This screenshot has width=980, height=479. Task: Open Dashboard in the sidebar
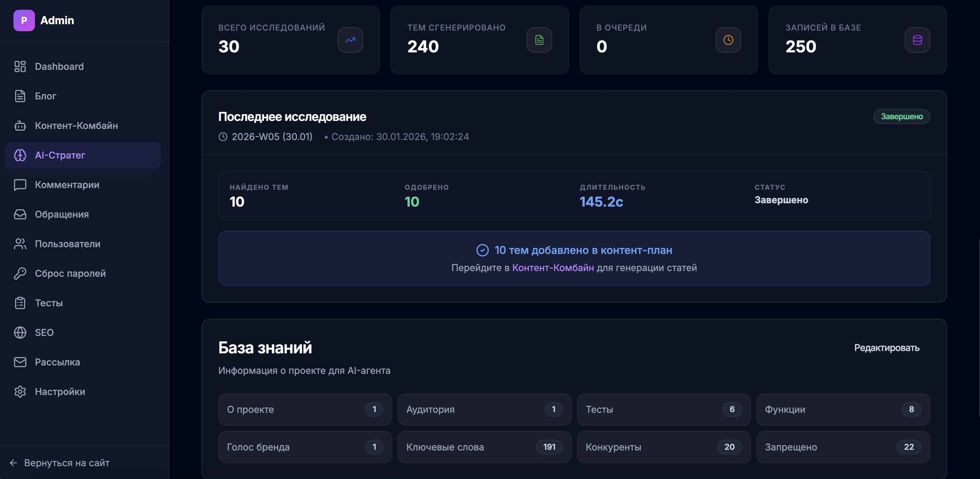[x=59, y=67]
